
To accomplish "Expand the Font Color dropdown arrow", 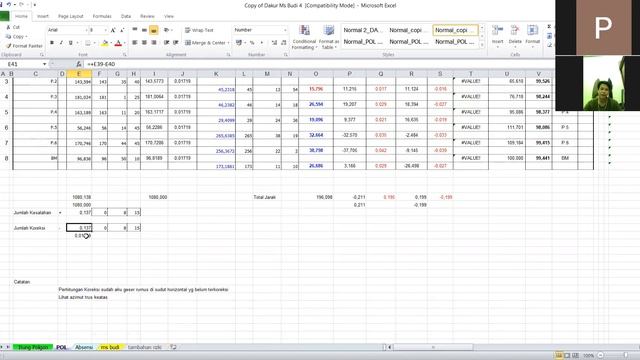I will [x=124, y=43].
